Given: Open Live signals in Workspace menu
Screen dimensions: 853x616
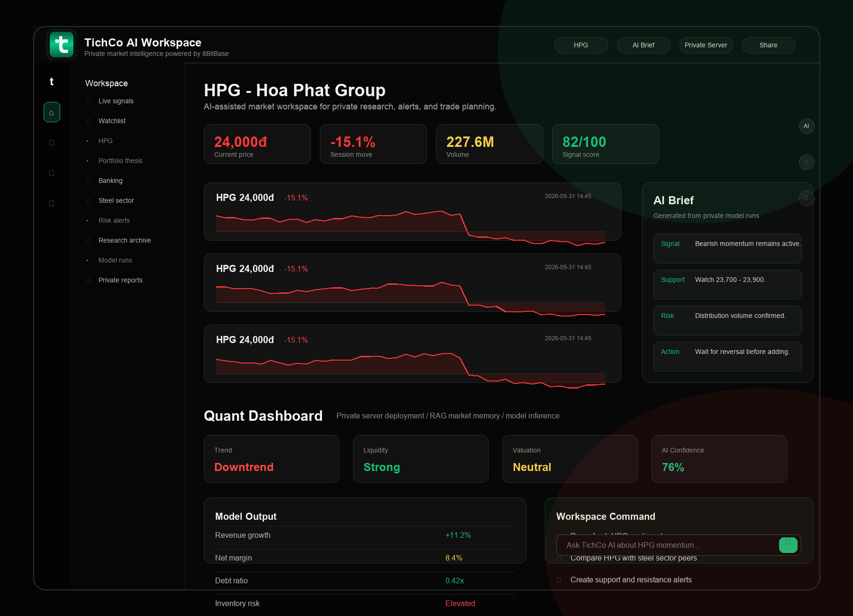Looking at the screenshot, I should pos(116,101).
